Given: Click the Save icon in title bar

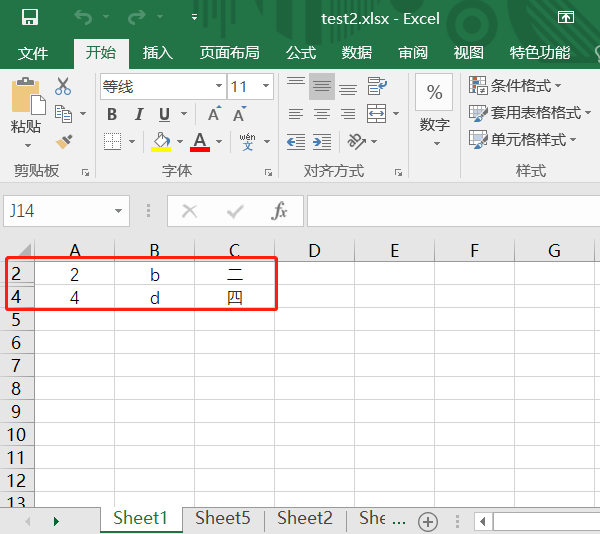Looking at the screenshot, I should click(30, 18).
